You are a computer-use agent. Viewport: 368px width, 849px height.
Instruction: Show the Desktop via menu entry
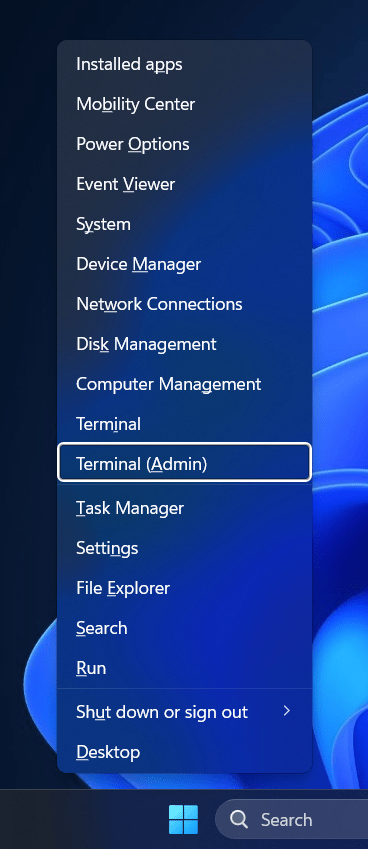pos(184,752)
